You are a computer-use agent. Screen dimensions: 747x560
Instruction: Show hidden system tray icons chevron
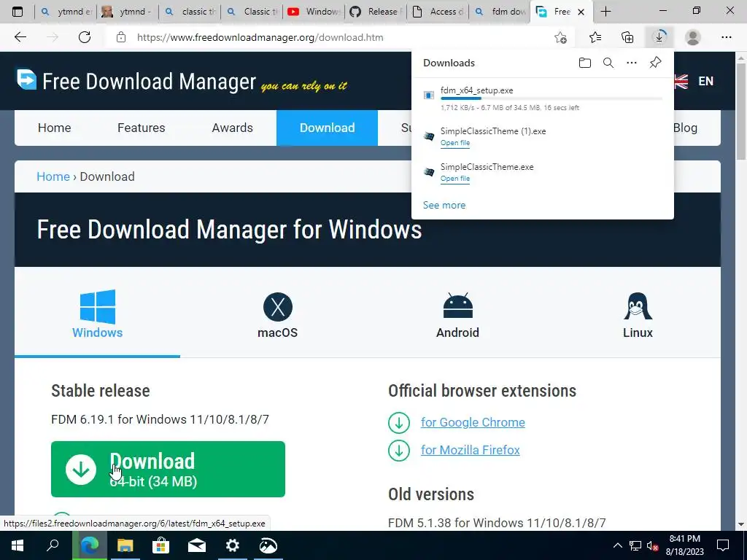tap(617, 545)
